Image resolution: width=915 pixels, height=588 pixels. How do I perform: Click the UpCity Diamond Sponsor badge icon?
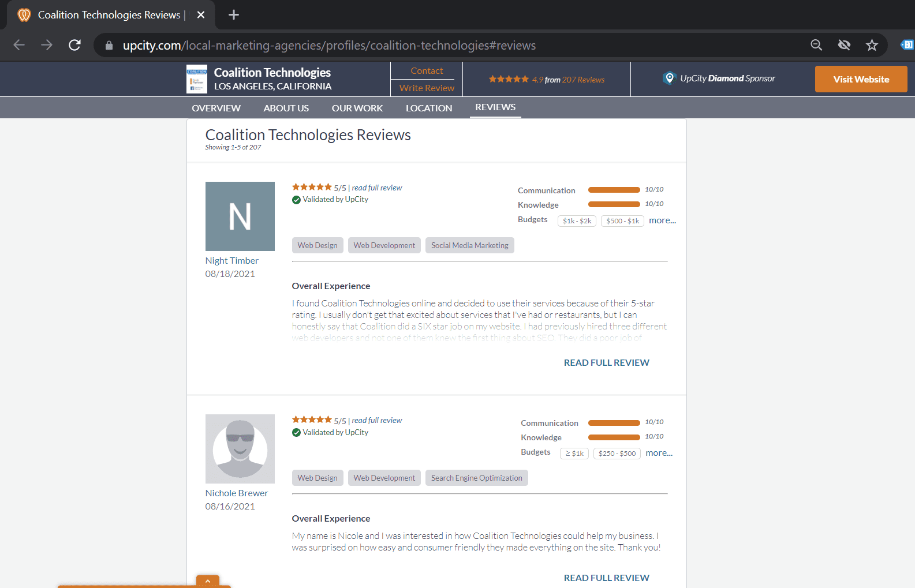click(669, 78)
